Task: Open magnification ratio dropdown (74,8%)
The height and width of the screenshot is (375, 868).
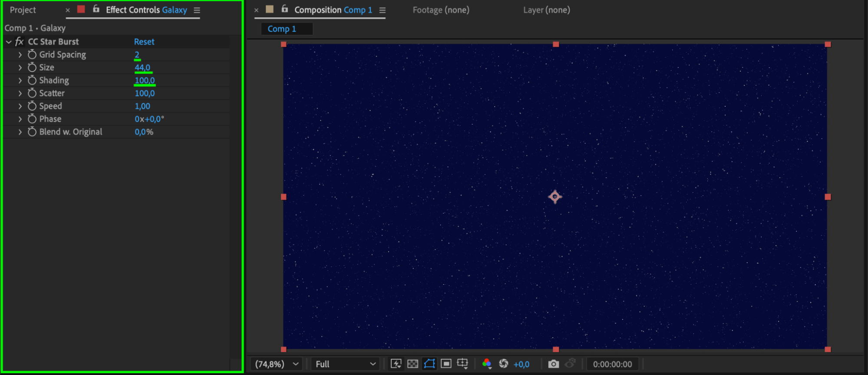Action: click(277, 364)
